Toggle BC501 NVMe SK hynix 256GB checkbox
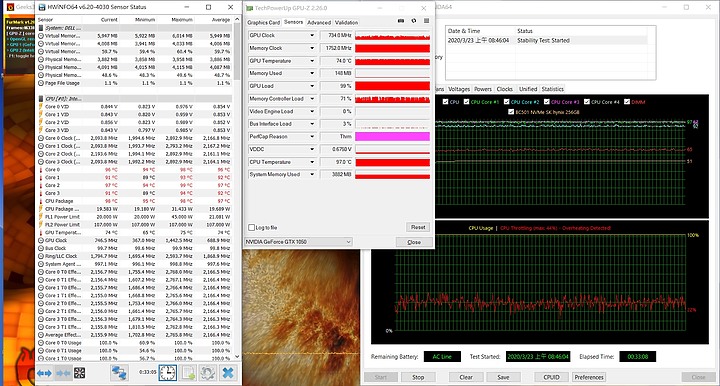Screen dimensions: 720x386 pos(511,112)
